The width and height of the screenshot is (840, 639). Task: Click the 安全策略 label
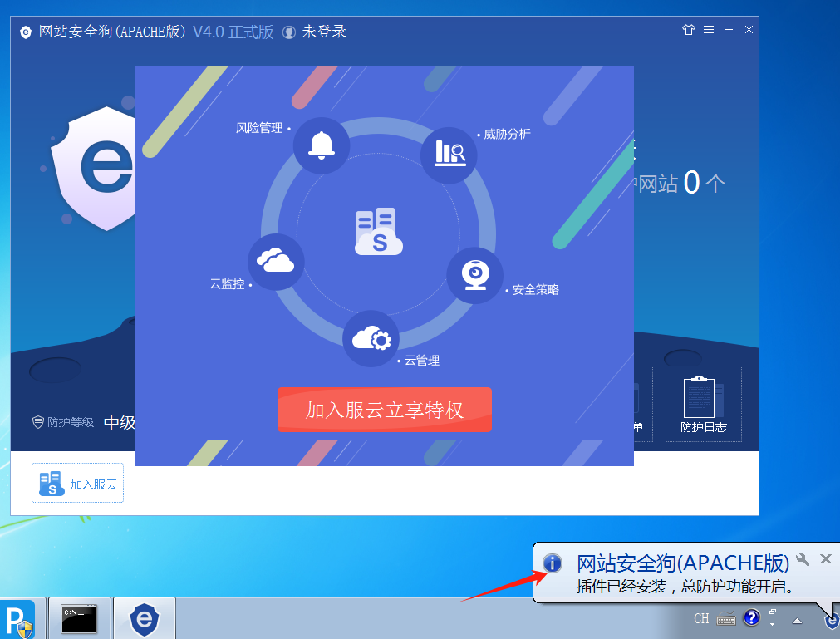536,290
